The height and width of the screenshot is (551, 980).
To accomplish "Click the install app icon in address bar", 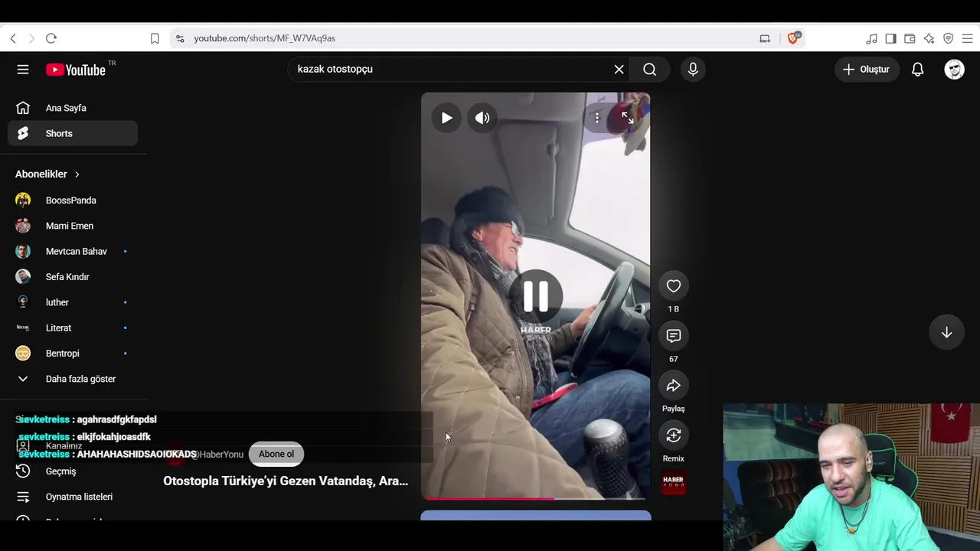I will tap(765, 38).
